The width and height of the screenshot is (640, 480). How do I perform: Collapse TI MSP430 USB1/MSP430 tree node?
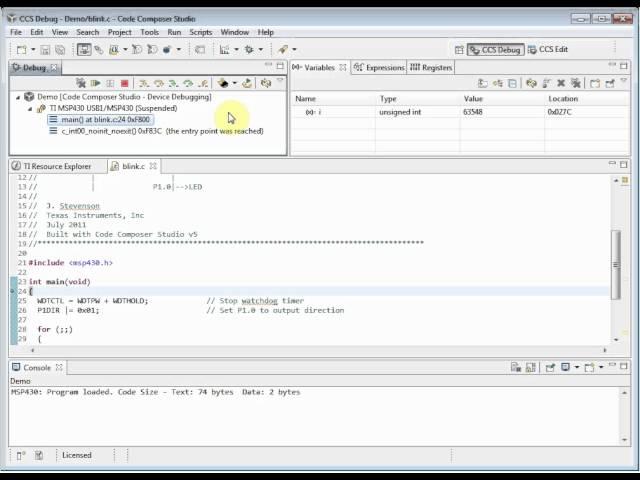click(30, 109)
